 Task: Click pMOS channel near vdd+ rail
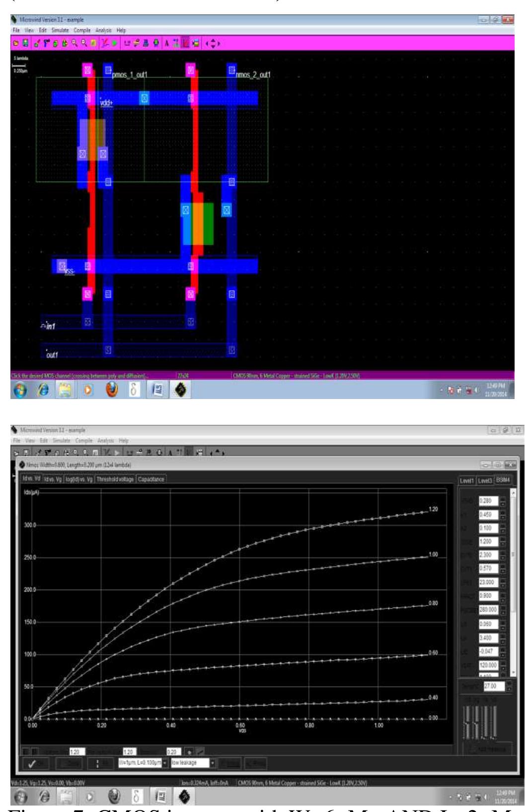tap(92, 139)
